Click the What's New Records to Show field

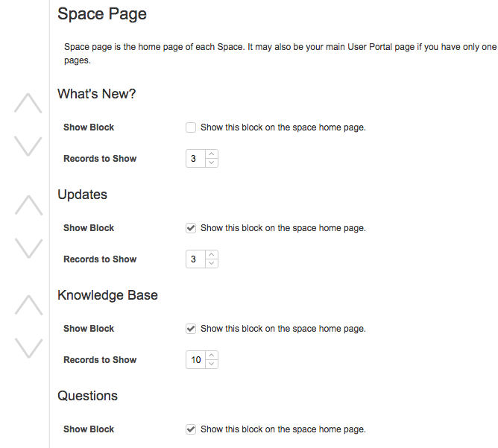click(195, 159)
